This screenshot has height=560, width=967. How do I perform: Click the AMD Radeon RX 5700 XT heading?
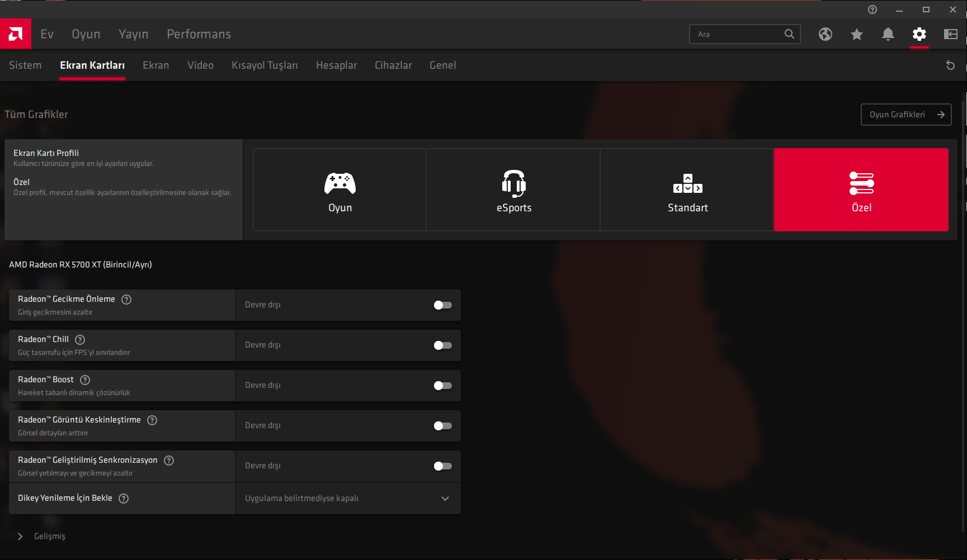[x=81, y=265]
